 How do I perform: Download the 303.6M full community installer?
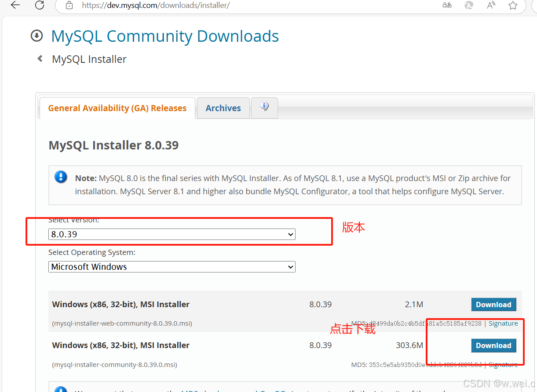coord(493,345)
